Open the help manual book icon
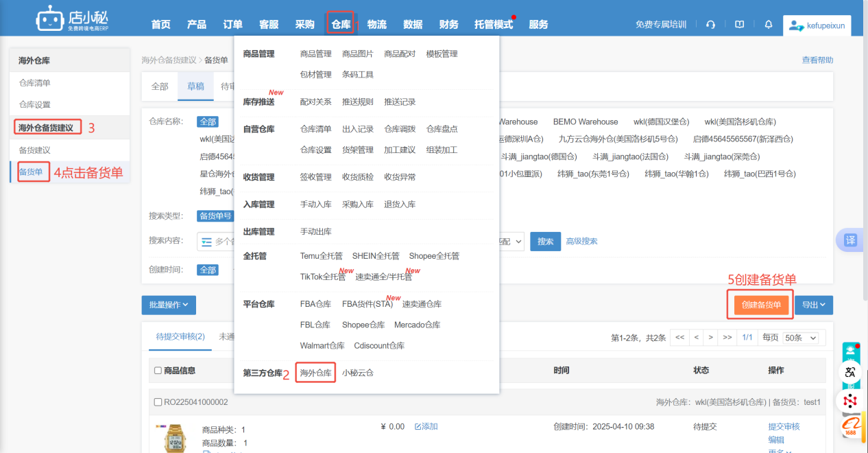The width and height of the screenshot is (868, 453). 739,25
